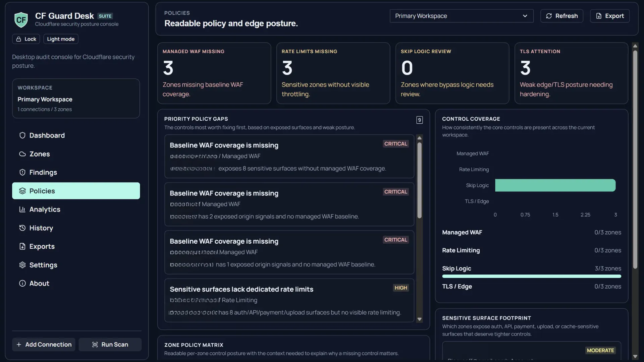Click the Lock button
The height and width of the screenshot is (362, 644).
coord(26,39)
